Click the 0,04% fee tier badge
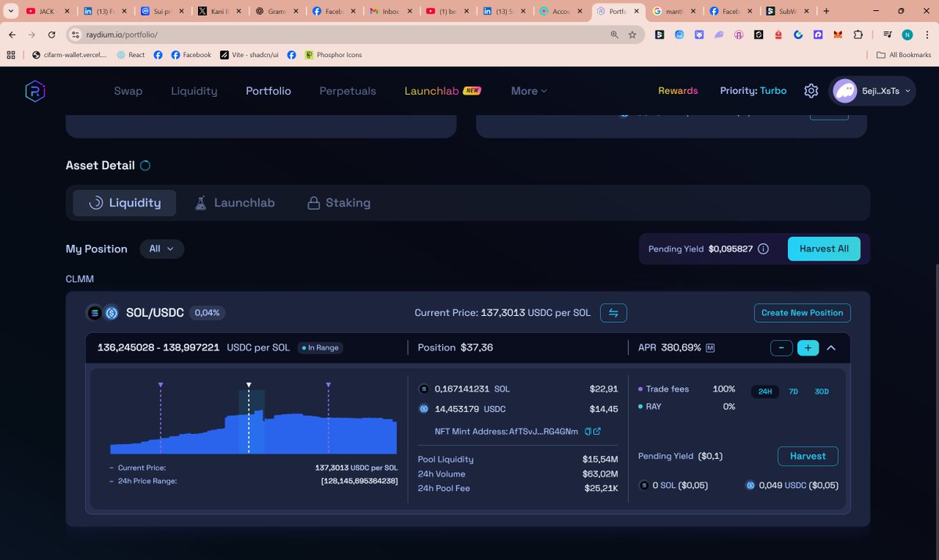This screenshot has height=560, width=939. click(207, 313)
